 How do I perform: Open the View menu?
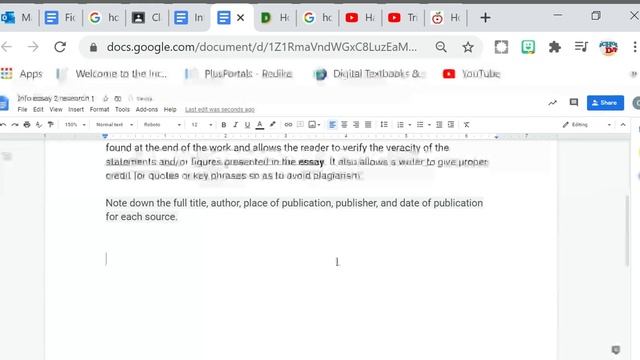coord(56,109)
